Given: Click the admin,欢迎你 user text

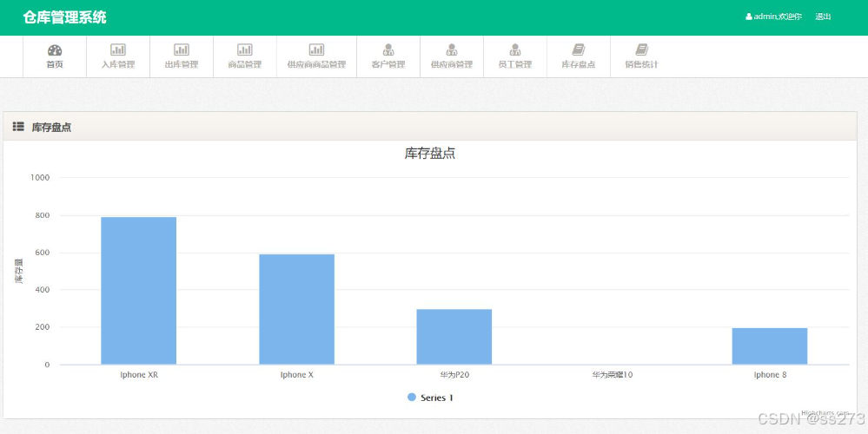Looking at the screenshot, I should pyautogui.click(x=778, y=16).
